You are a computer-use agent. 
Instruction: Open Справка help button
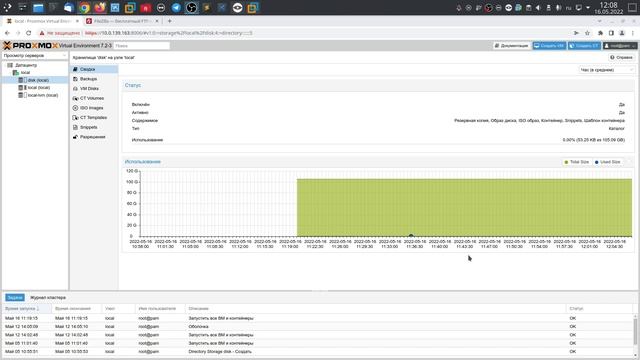click(x=621, y=58)
